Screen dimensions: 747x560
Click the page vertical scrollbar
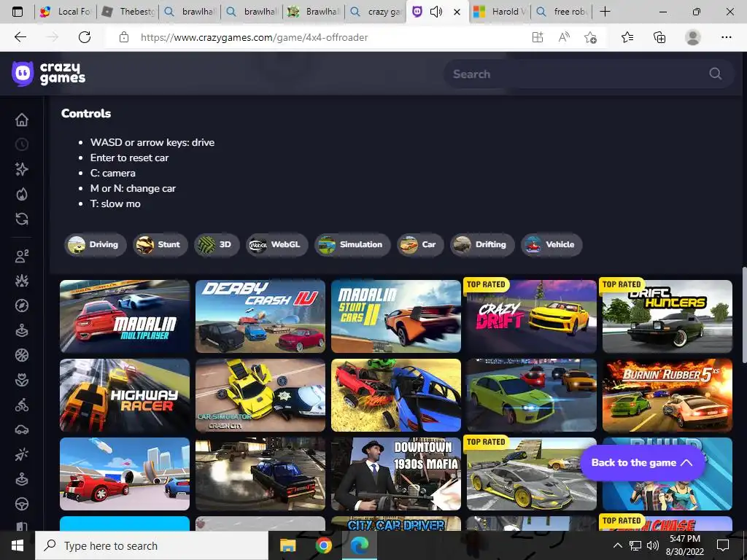coord(743,314)
